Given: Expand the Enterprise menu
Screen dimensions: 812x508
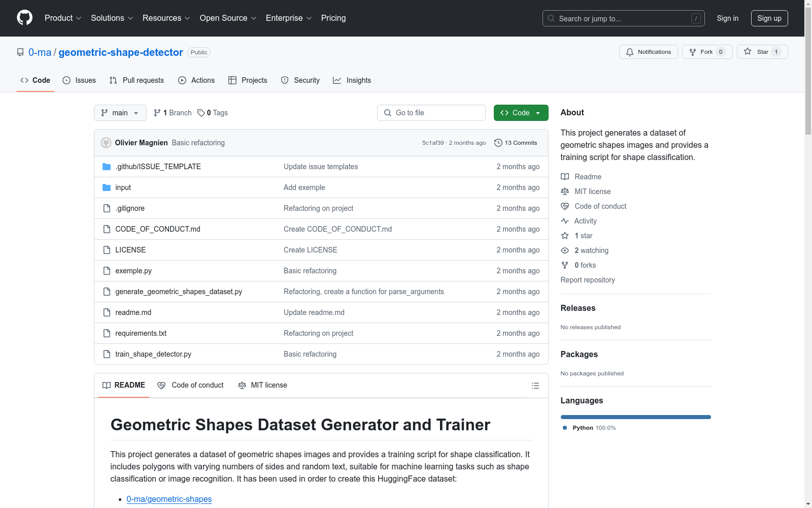Looking at the screenshot, I should [289, 18].
